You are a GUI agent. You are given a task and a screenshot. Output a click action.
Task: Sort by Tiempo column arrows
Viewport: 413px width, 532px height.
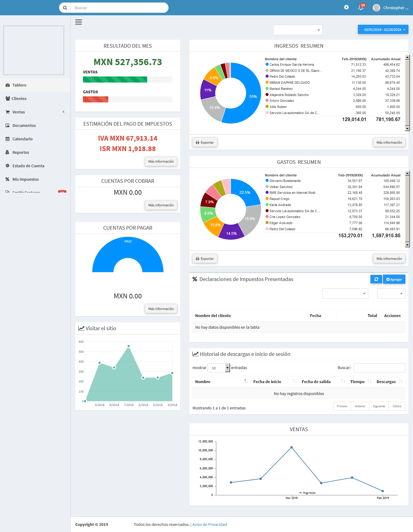(370, 381)
